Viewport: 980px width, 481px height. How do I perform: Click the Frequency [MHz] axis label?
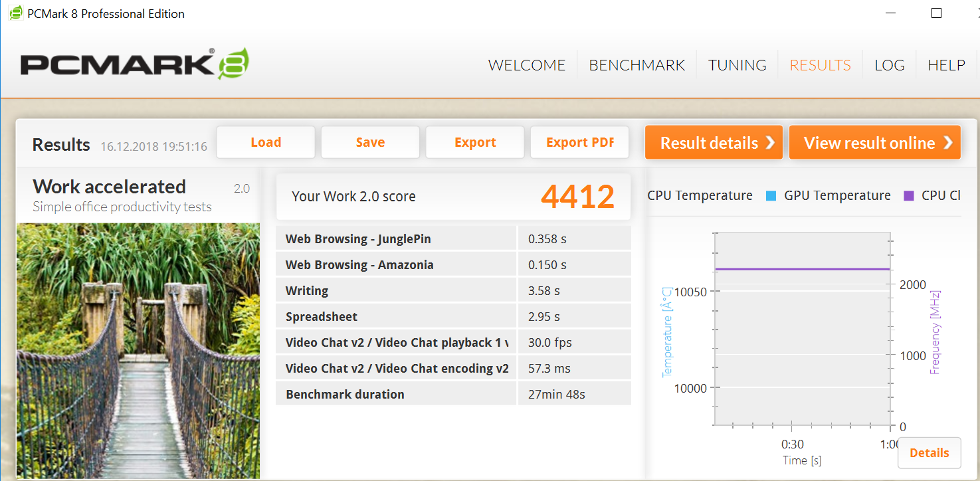pyautogui.click(x=935, y=332)
